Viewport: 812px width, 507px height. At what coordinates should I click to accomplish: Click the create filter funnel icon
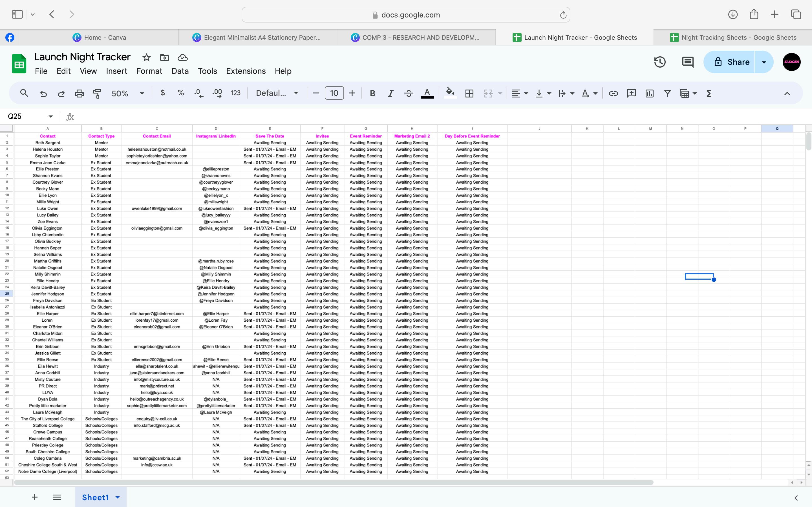coord(667,93)
